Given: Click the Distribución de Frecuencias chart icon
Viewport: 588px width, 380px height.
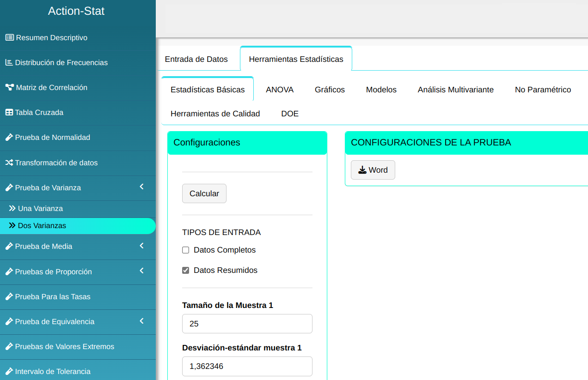Looking at the screenshot, I should 9,62.
